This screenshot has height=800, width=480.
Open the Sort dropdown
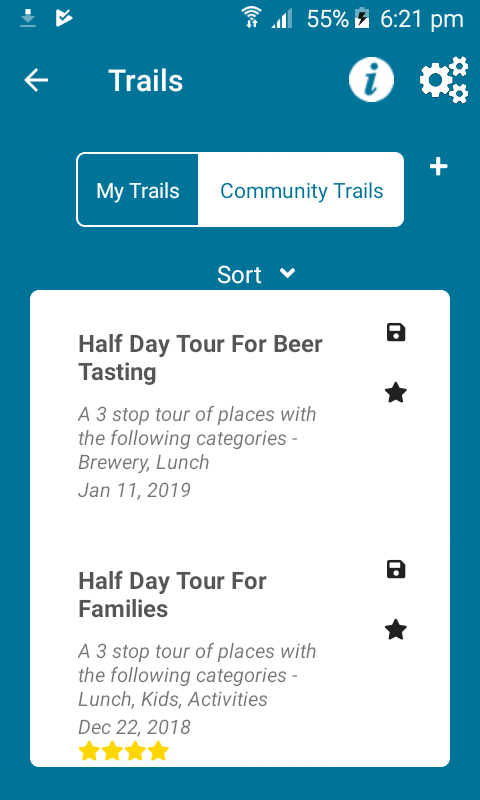256,274
